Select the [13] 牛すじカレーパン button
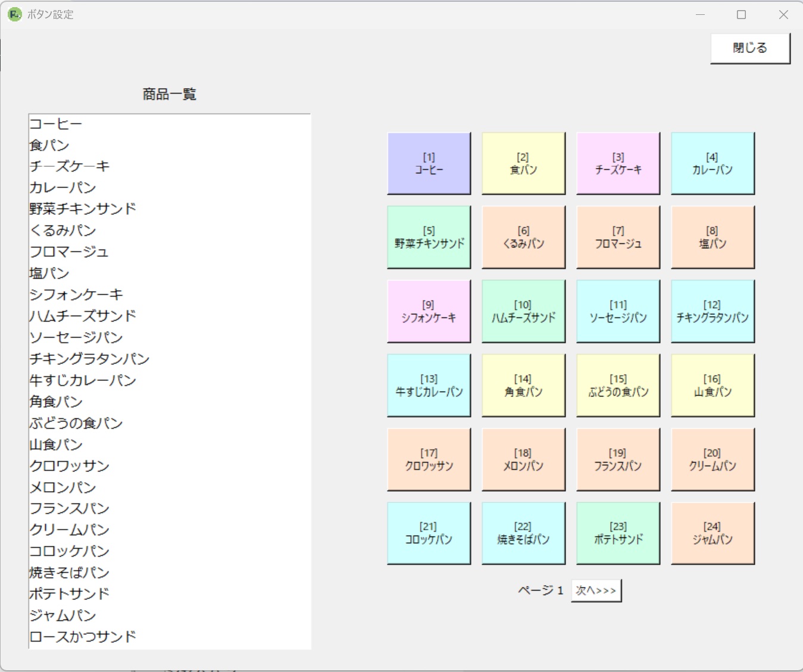 click(x=428, y=385)
